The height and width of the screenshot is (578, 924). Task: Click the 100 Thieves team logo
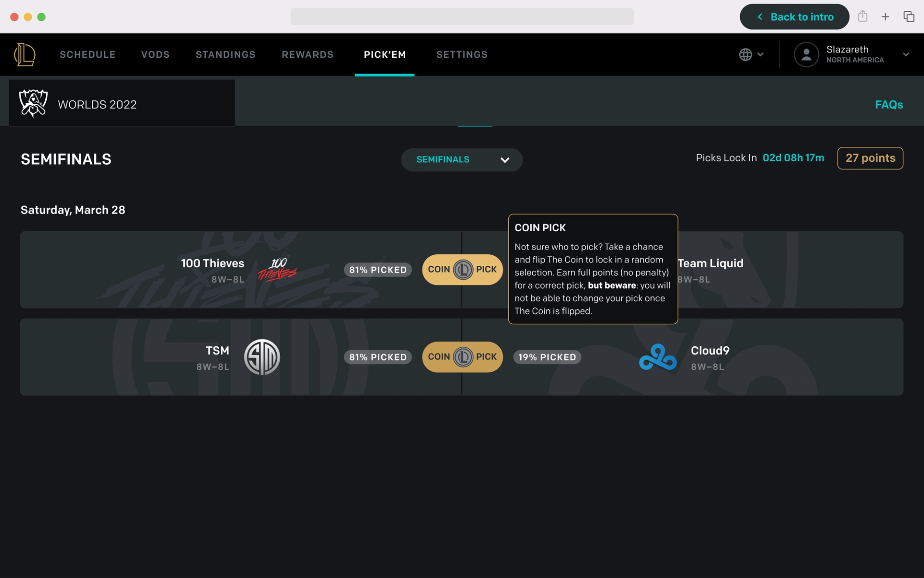278,270
